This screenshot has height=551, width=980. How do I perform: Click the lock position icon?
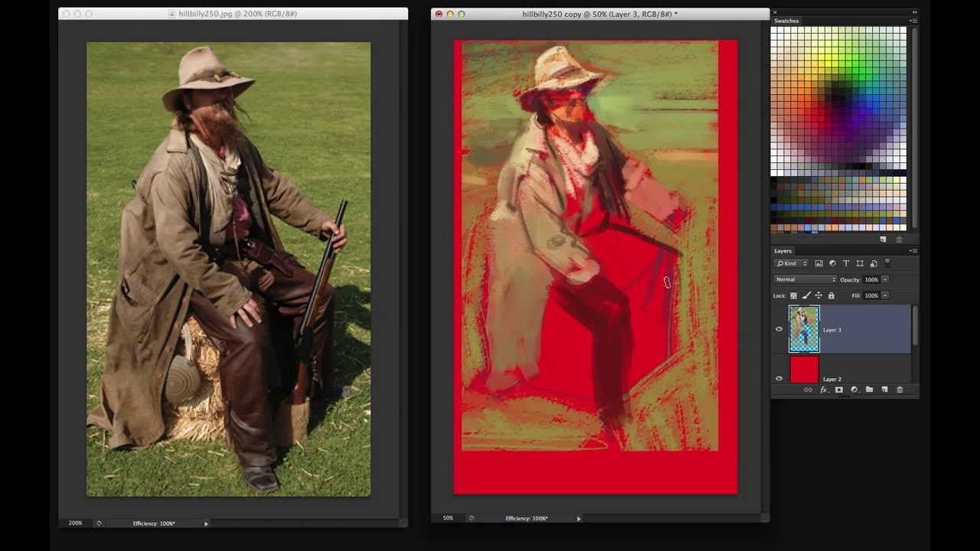[818, 295]
